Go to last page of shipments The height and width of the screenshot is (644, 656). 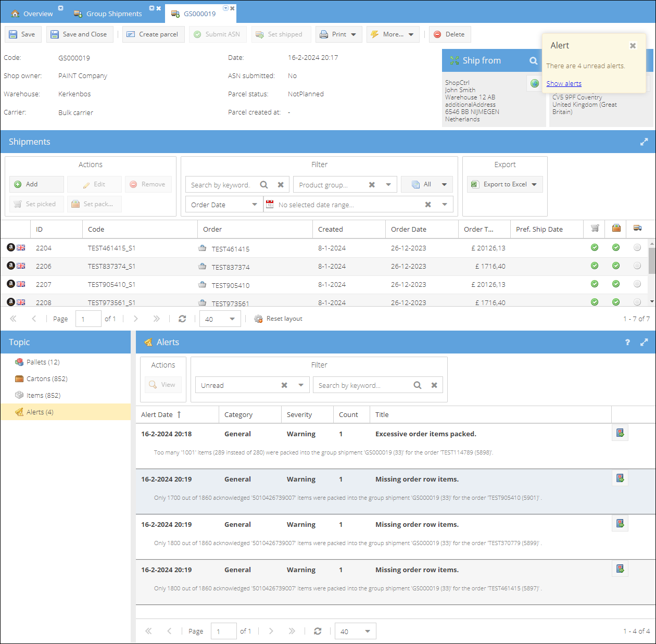(156, 319)
